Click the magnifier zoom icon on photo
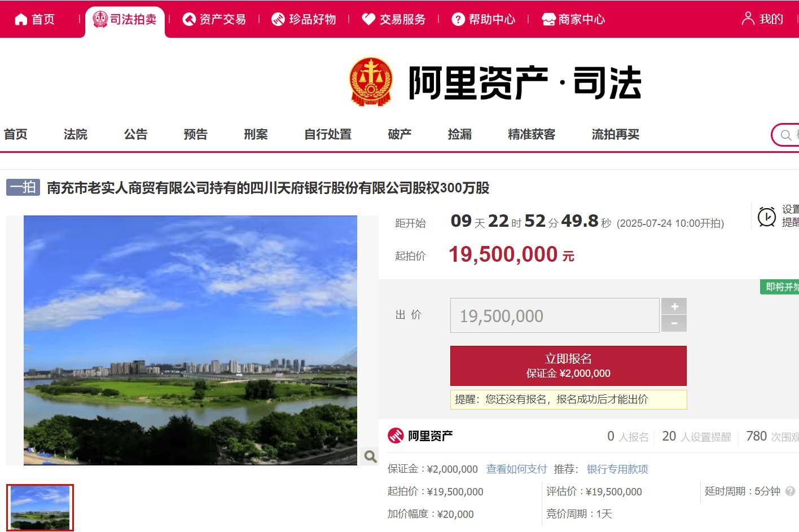The image size is (799, 532). click(370, 456)
